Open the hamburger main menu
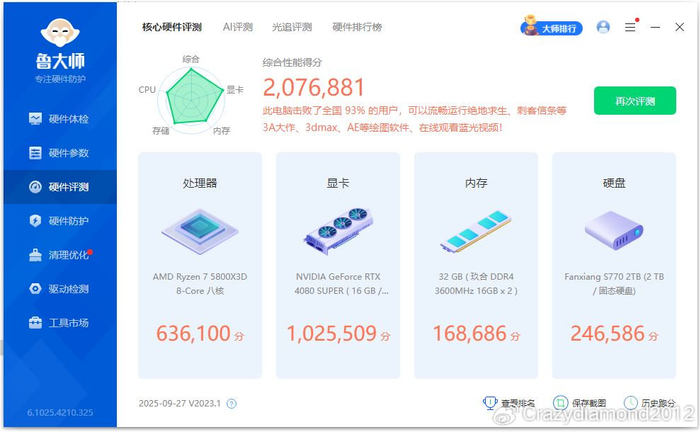 coord(630,27)
